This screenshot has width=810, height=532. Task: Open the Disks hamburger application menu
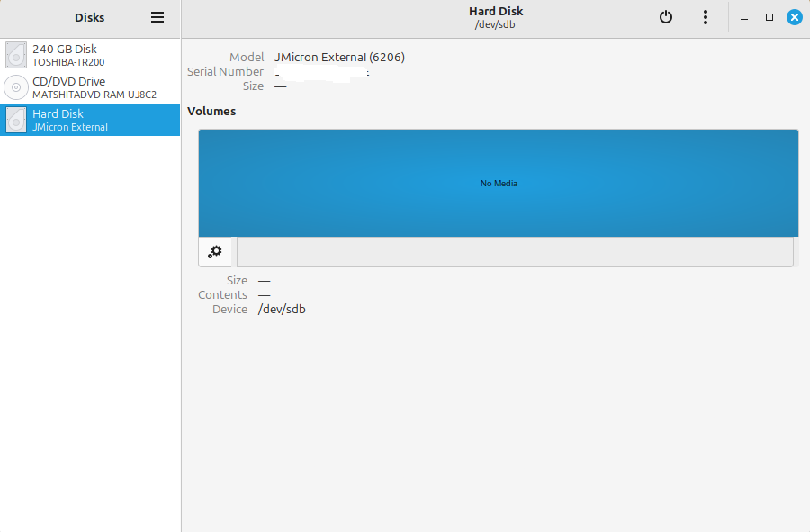[x=157, y=17]
